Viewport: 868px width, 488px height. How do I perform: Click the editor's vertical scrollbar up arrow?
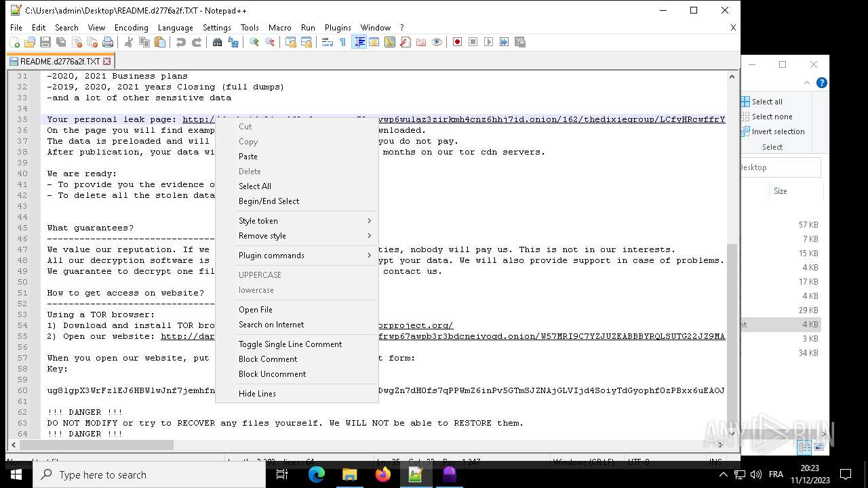click(x=732, y=77)
